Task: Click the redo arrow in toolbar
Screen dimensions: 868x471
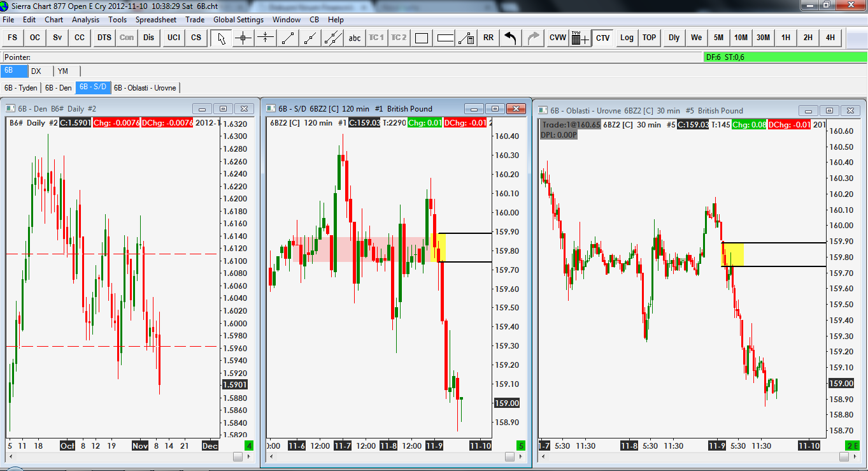Action: point(532,38)
